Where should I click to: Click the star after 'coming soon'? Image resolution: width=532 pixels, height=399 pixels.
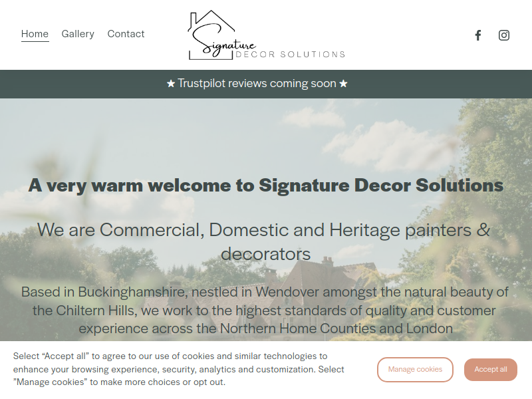click(x=343, y=84)
